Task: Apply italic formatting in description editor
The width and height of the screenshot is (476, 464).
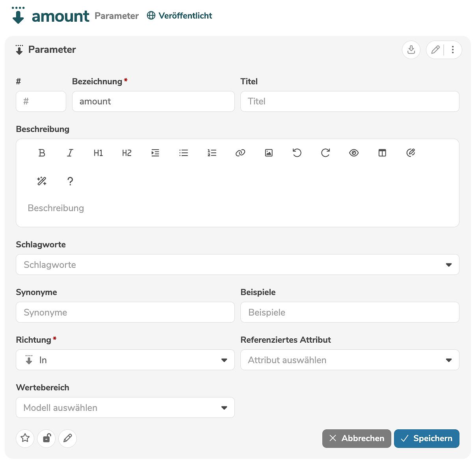Action: point(70,153)
